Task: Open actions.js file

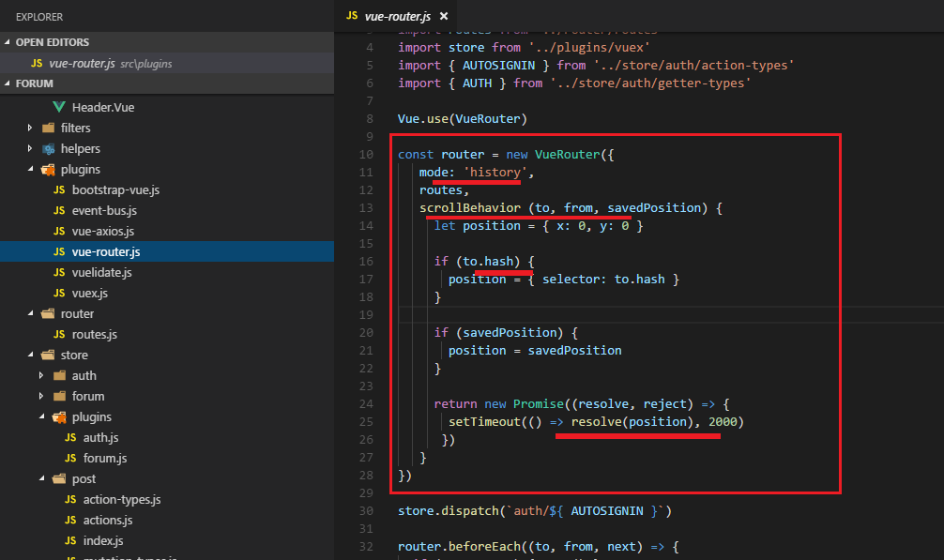Action: (x=108, y=520)
